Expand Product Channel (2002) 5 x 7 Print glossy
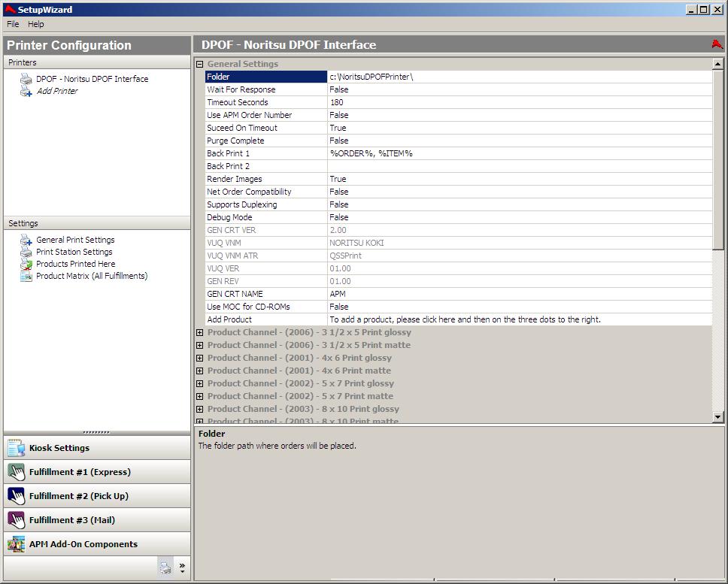Viewport: 728px width, 584px height. coord(199,383)
